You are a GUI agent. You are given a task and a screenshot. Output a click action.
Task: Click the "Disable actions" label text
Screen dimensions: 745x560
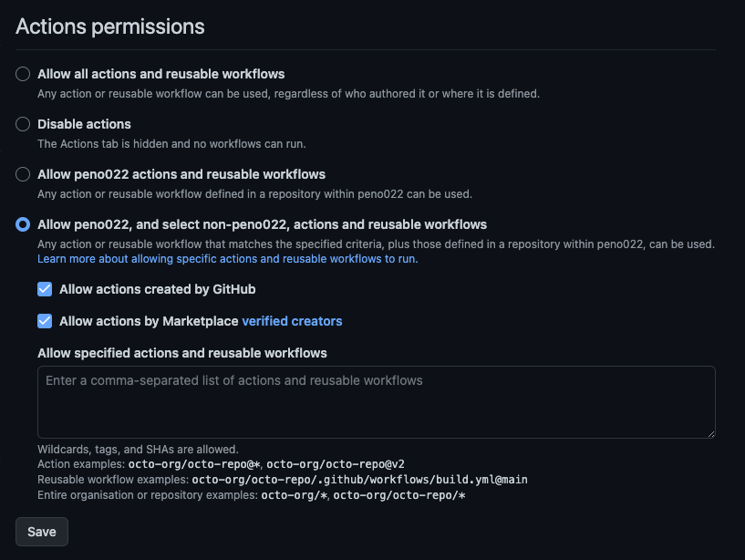[84, 124]
